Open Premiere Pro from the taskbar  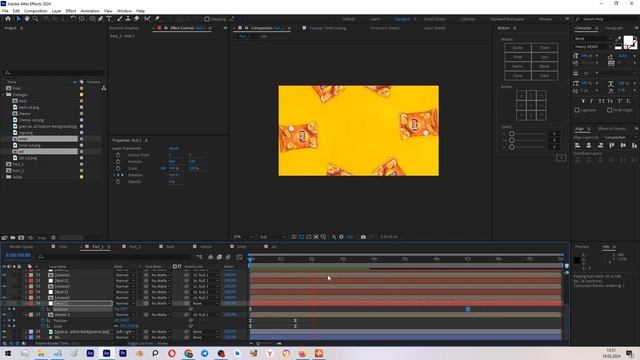pyautogui.click(x=122, y=353)
